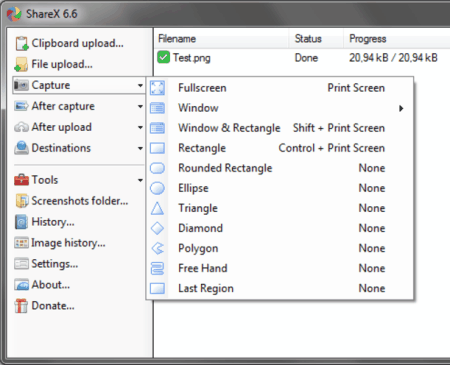
Task: Click the Triangle shape icon
Action: (x=157, y=208)
